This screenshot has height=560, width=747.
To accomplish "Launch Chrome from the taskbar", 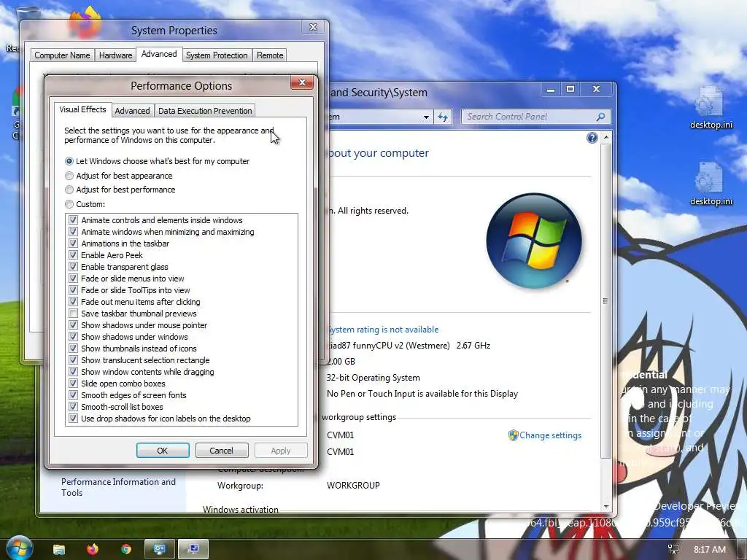I will click(126, 550).
